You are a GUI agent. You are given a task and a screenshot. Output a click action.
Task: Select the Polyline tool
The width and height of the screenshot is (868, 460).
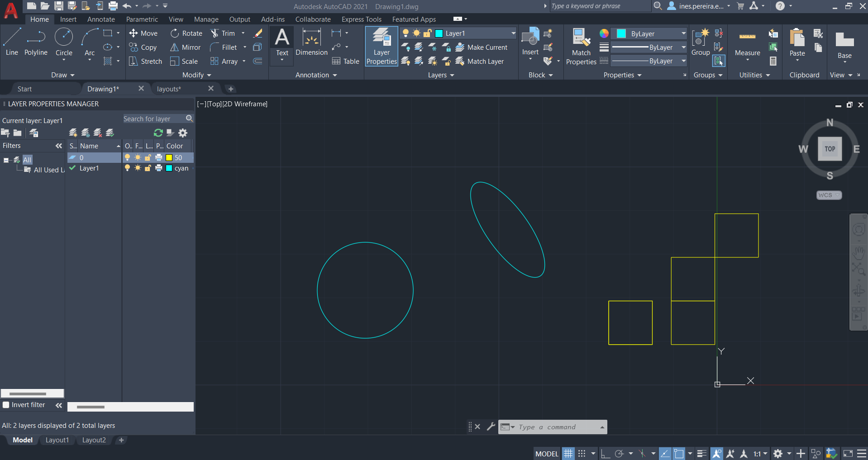tap(36, 42)
